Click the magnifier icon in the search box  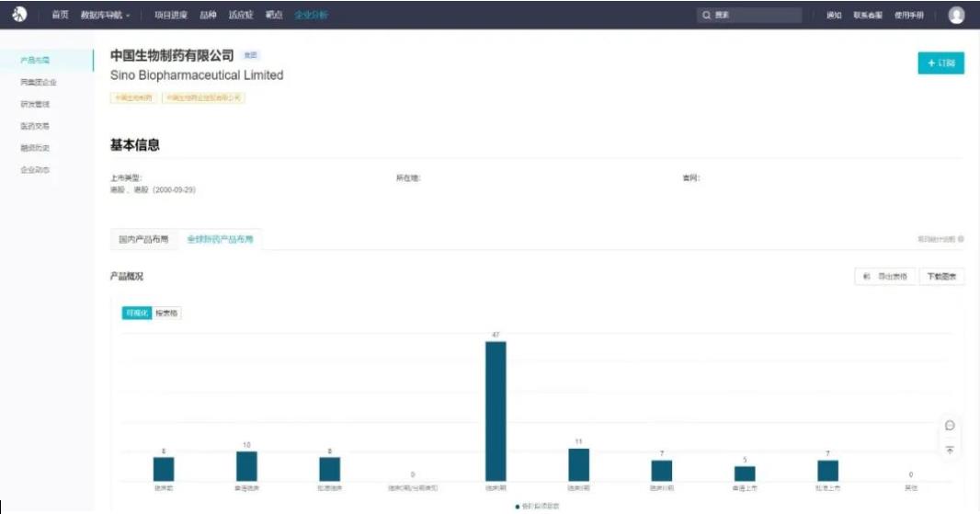pos(706,16)
